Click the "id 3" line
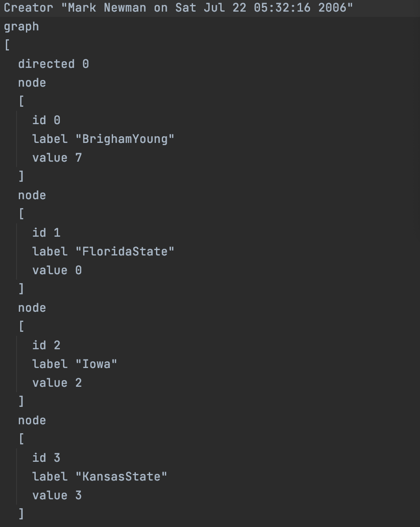This screenshot has height=527, width=420. pos(46,458)
